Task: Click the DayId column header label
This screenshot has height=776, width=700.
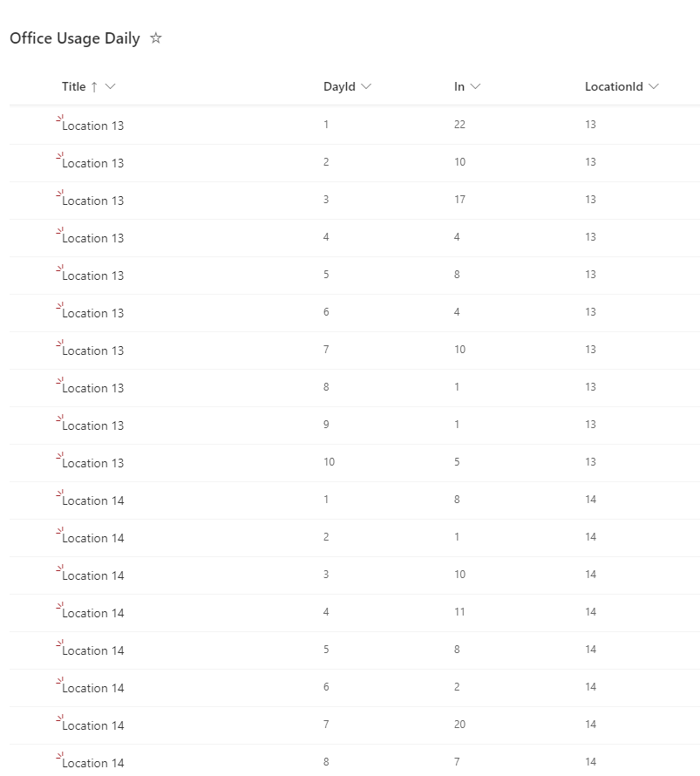Action: [339, 86]
